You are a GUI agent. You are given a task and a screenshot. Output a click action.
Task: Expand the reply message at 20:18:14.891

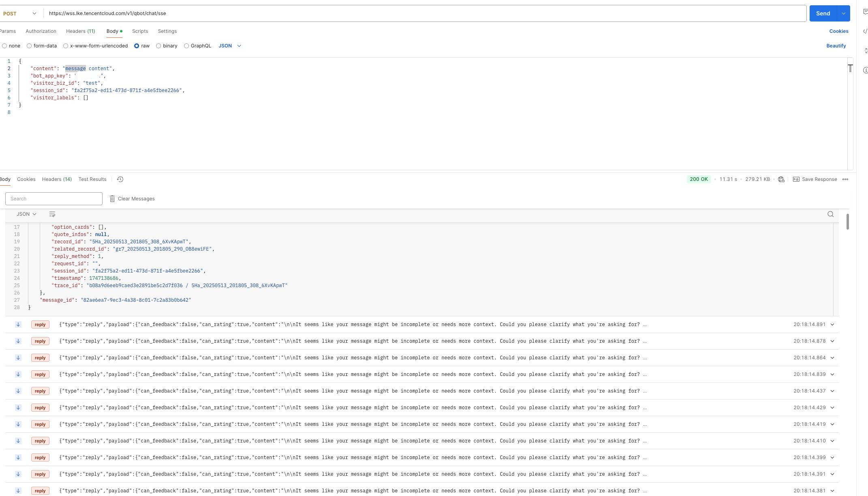pyautogui.click(x=832, y=324)
